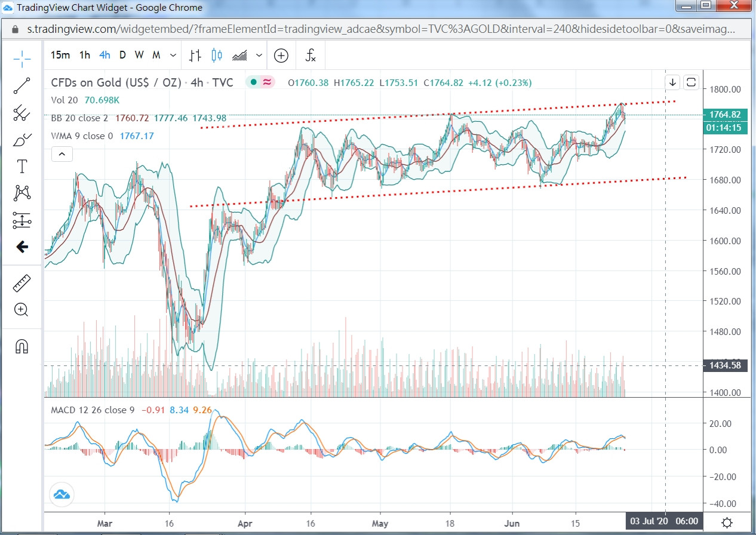Click the compare symbol plus icon
This screenshot has height=535, width=756.
coord(281,56)
